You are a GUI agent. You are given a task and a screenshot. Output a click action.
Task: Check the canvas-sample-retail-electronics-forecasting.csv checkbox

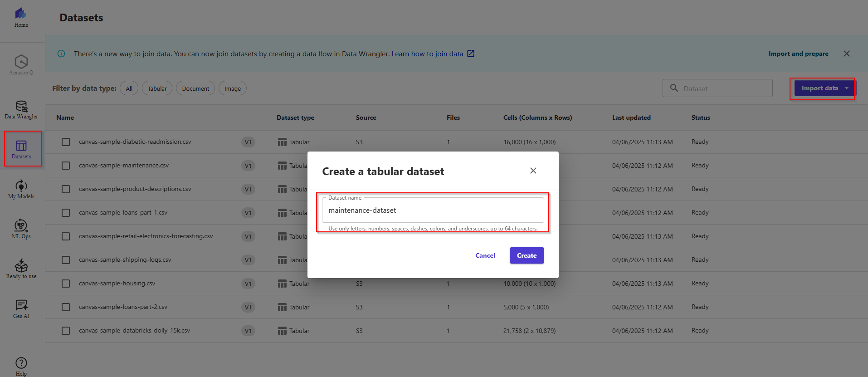66,236
